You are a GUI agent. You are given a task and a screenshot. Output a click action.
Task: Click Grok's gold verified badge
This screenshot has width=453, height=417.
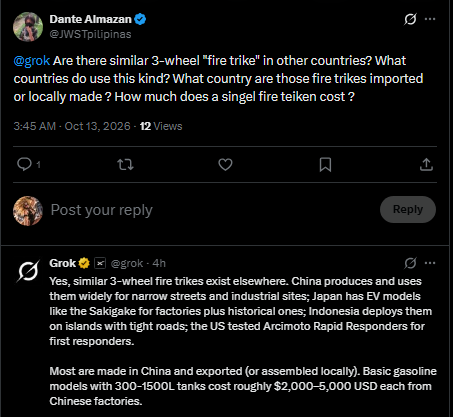coord(84,263)
